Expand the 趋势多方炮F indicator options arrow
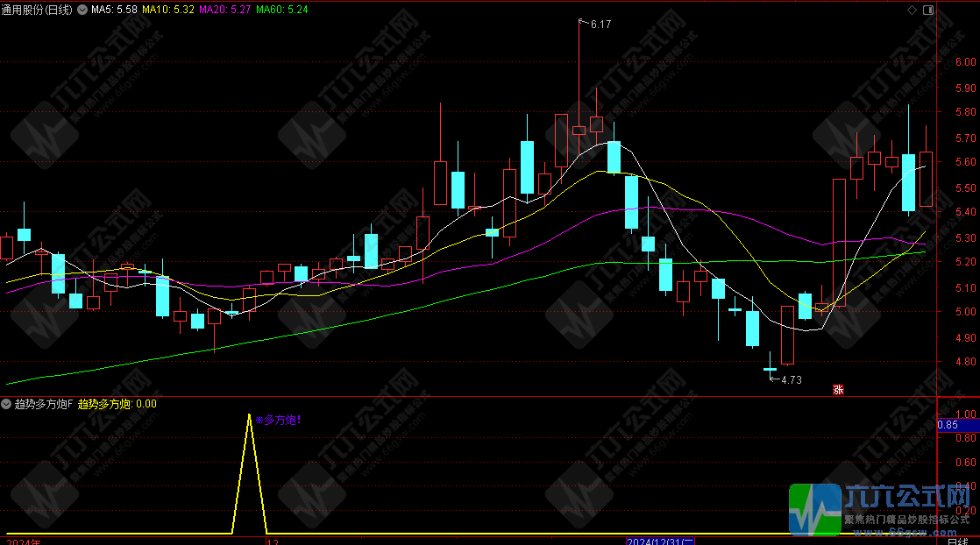Screen dimensions: 980x545 pyautogui.click(x=7, y=405)
